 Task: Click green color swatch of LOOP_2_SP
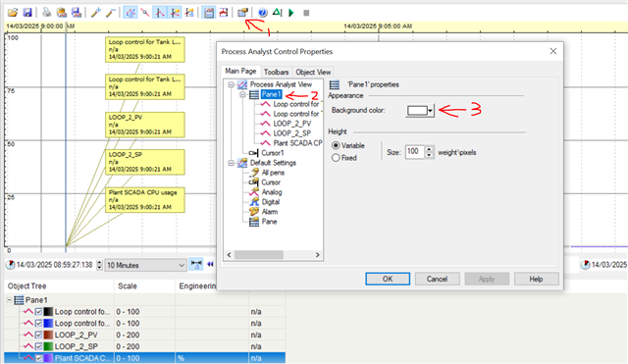point(48,346)
